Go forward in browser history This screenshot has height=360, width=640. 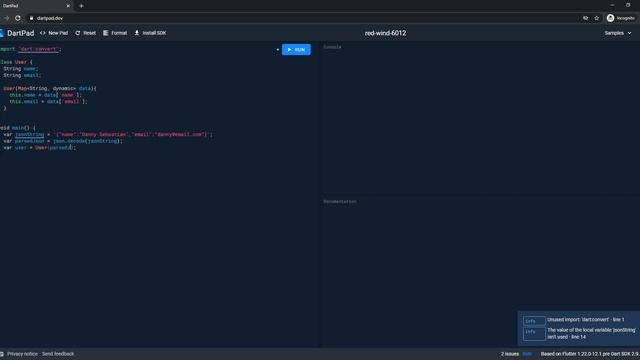[6, 18]
